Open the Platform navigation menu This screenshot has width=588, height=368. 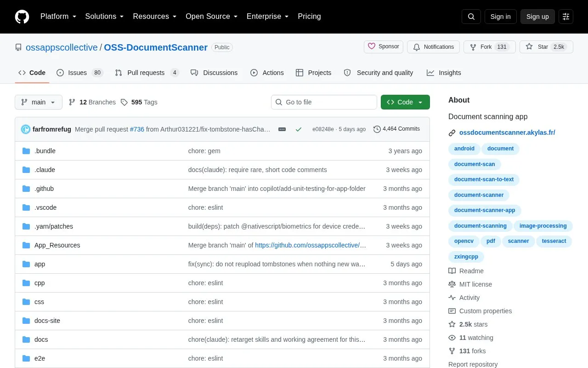click(x=58, y=17)
